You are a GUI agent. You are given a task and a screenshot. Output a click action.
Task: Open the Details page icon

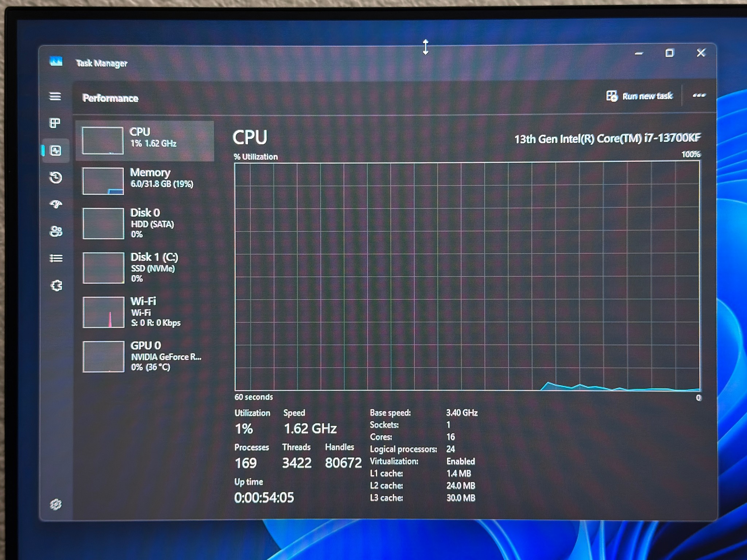coord(56,258)
